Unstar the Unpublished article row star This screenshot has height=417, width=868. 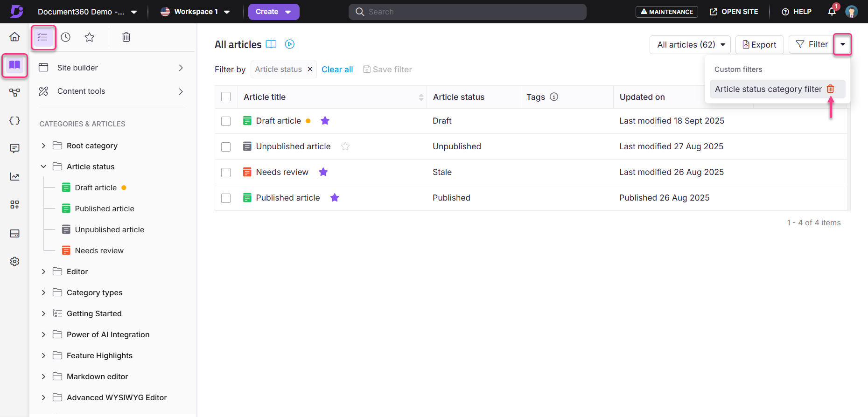345,146
